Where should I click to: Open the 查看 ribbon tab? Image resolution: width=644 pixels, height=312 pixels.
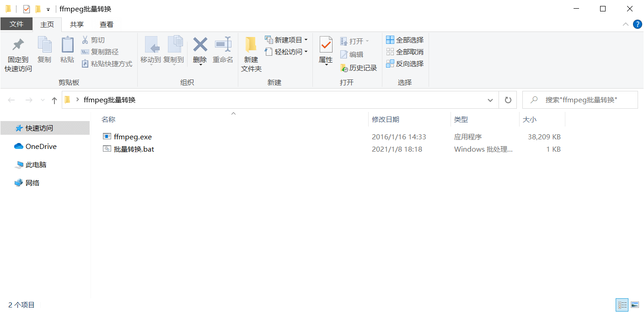point(107,25)
